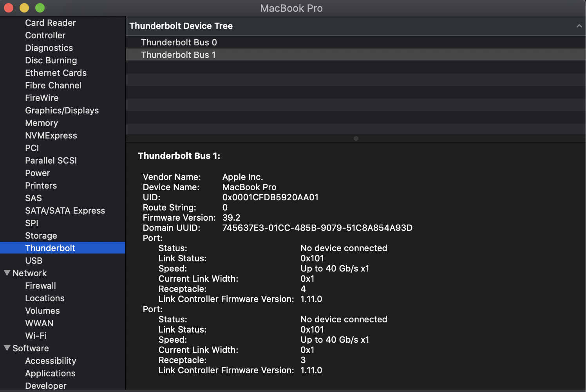586x392 pixels.
Task: Select Thunderbolt in sidebar
Action: [63, 248]
